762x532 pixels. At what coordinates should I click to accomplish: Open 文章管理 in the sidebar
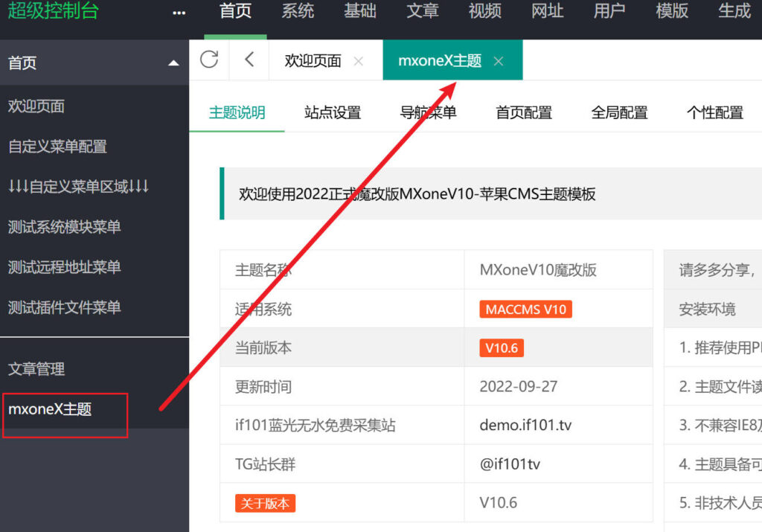click(36, 368)
